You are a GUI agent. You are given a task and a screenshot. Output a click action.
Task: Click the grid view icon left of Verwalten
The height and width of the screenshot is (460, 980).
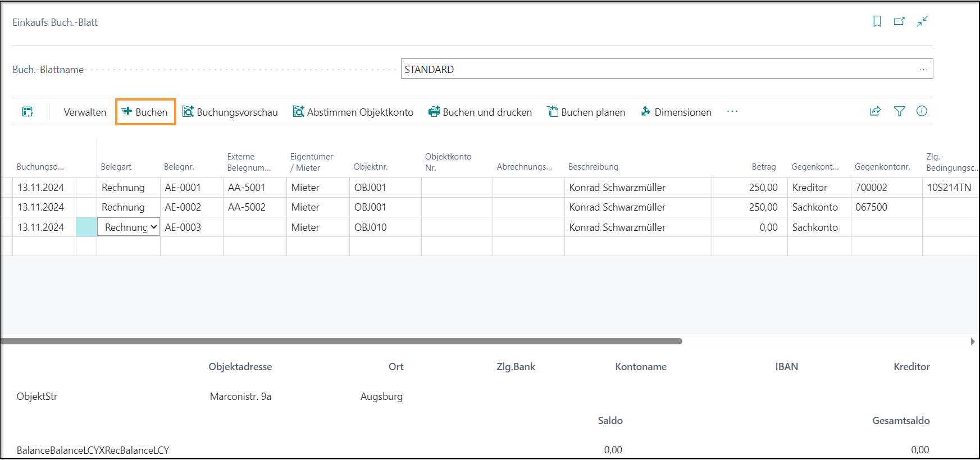(28, 112)
